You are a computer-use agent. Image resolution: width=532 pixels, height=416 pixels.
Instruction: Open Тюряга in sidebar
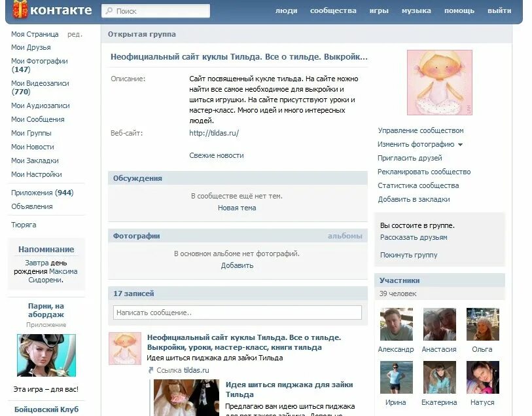point(24,225)
